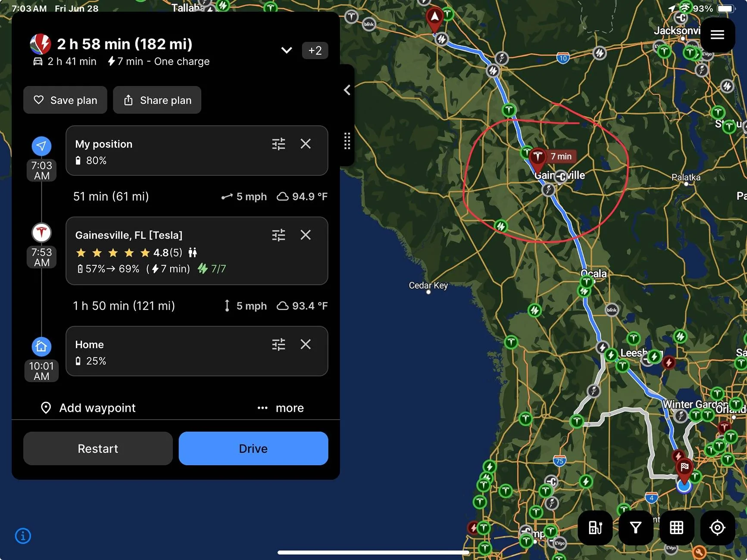The width and height of the screenshot is (747, 560).
Task: Open the charging station list icon
Action: coord(595,528)
